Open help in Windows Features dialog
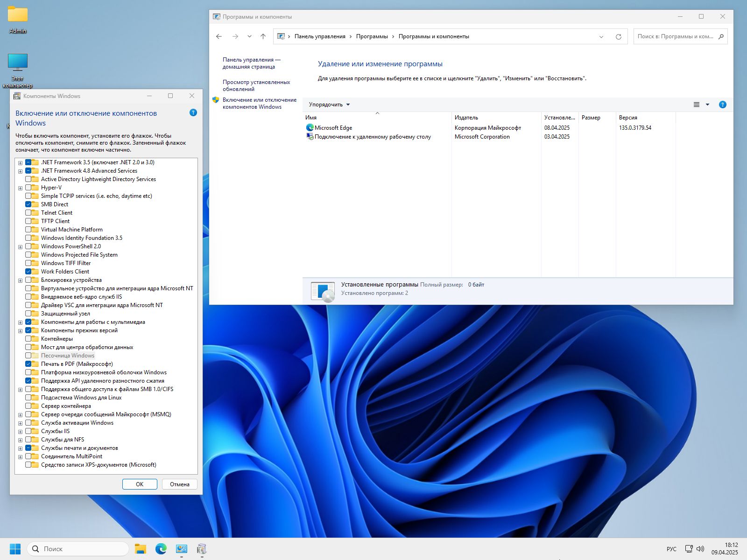 coord(193,112)
